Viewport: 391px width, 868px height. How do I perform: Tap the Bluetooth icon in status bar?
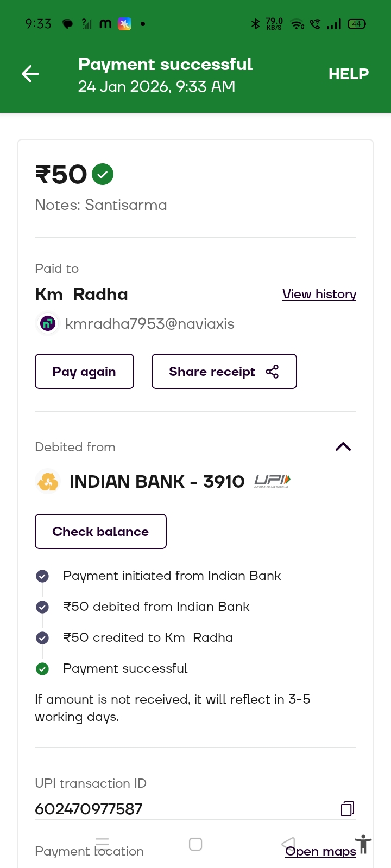pos(255,24)
